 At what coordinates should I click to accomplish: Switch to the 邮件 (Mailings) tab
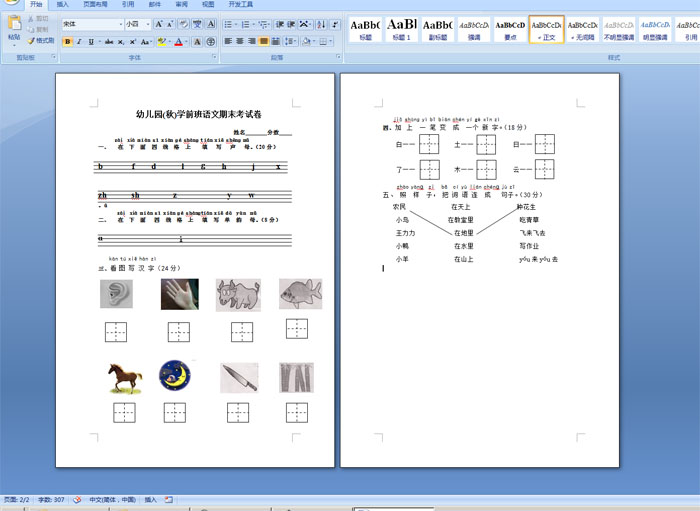[154, 4]
